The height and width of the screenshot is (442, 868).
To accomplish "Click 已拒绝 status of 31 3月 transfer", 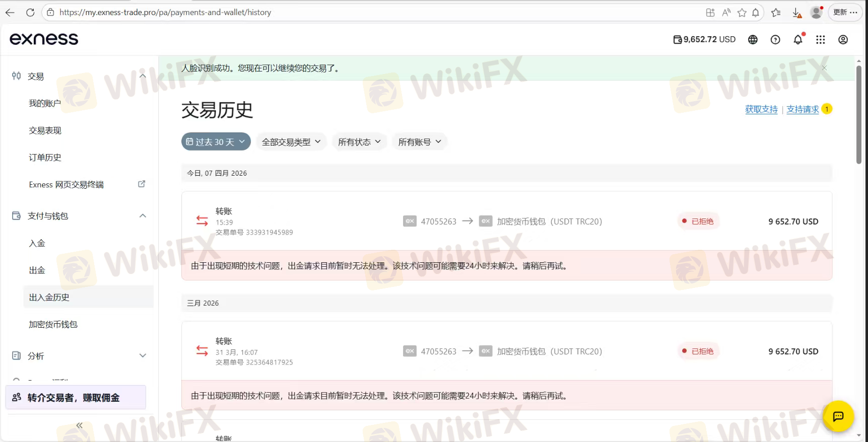I will point(698,351).
